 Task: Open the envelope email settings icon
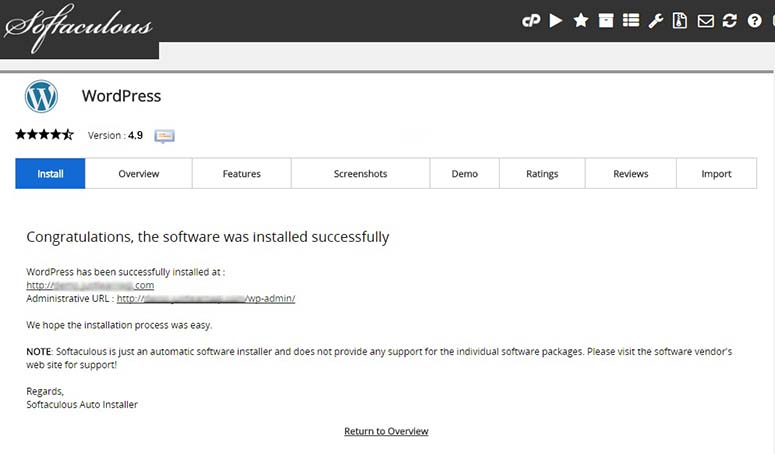coord(706,20)
